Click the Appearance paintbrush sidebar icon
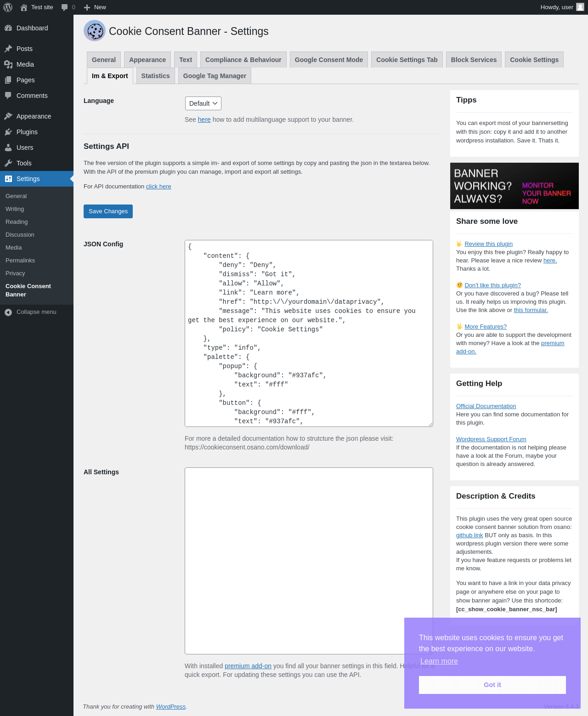 (x=8, y=116)
